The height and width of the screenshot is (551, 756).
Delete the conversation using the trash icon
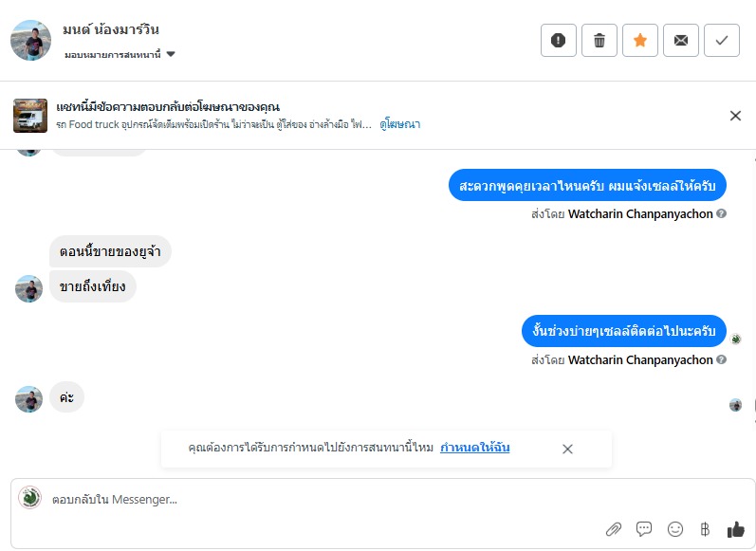tap(599, 41)
